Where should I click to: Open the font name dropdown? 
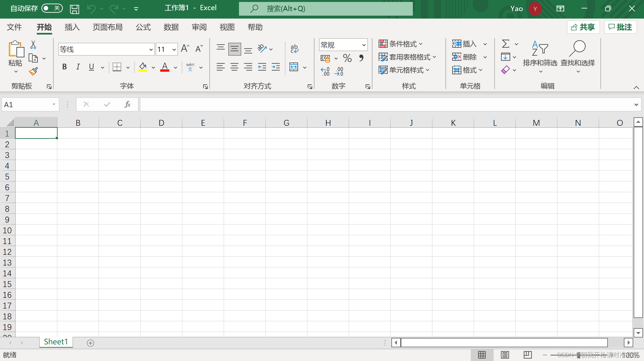[x=151, y=50]
